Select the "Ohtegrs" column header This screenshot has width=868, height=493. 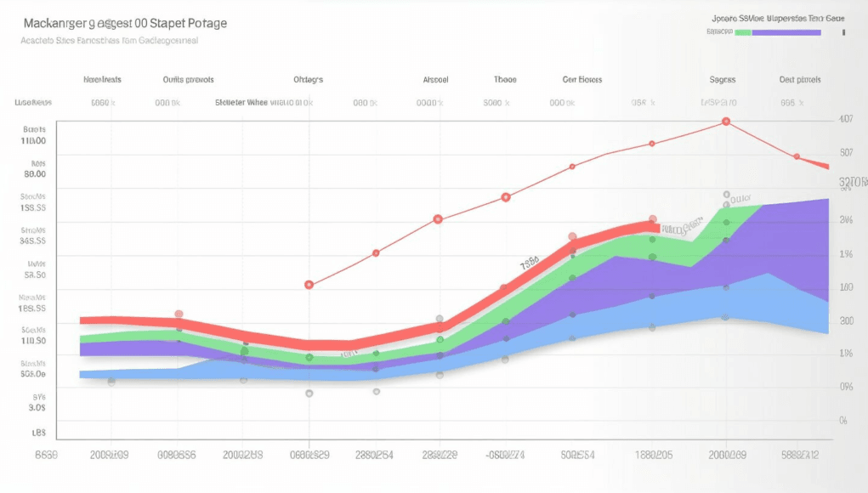308,80
